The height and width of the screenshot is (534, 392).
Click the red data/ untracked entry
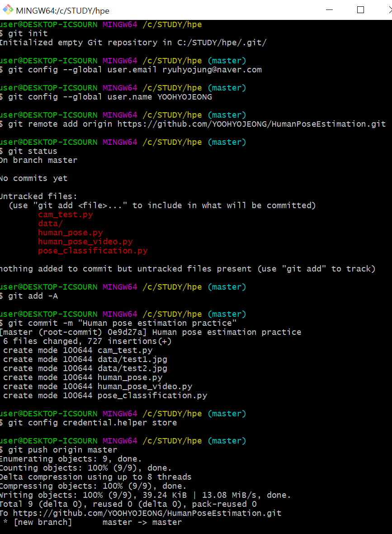coord(50,224)
